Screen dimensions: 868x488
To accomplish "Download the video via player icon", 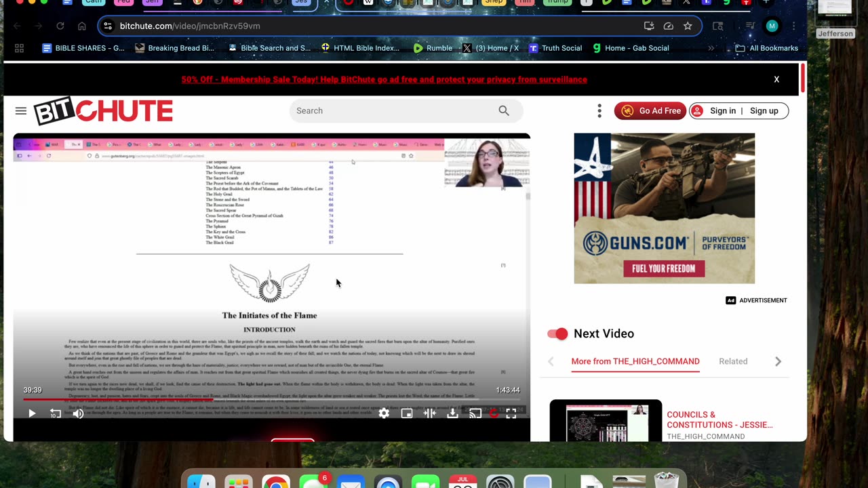I will 452,413.
